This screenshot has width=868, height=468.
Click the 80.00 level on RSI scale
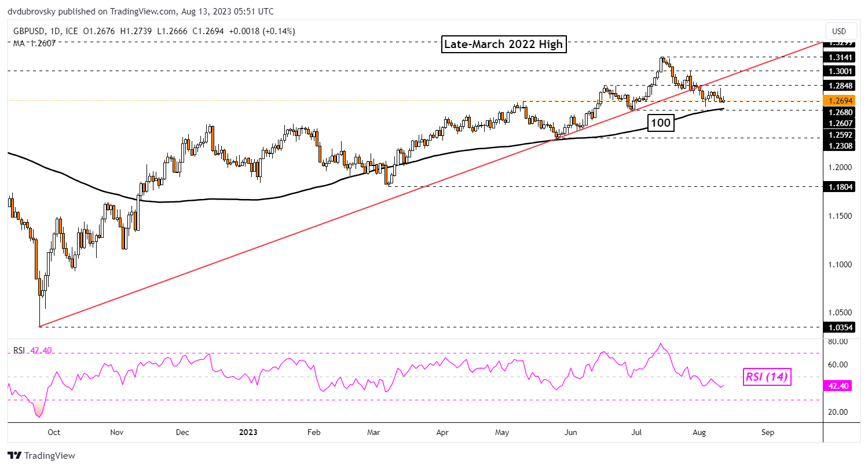coord(838,341)
